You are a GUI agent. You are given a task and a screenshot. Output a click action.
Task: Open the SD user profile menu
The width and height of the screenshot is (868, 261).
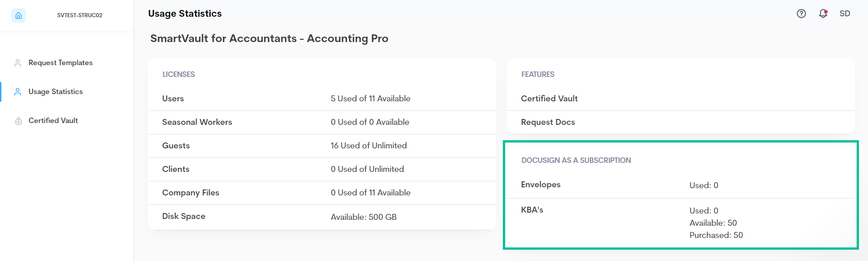point(844,14)
